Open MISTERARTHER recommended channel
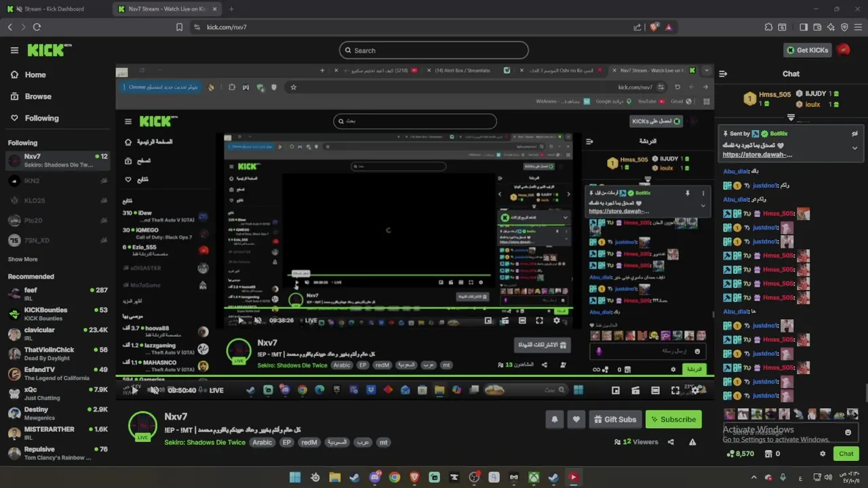The width and height of the screenshot is (868, 488). tap(58, 433)
